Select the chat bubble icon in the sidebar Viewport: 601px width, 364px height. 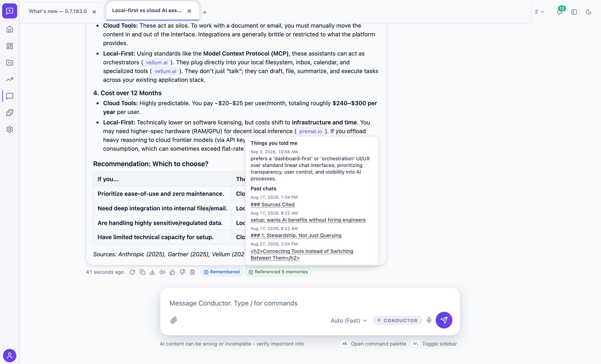pyautogui.click(x=10, y=96)
